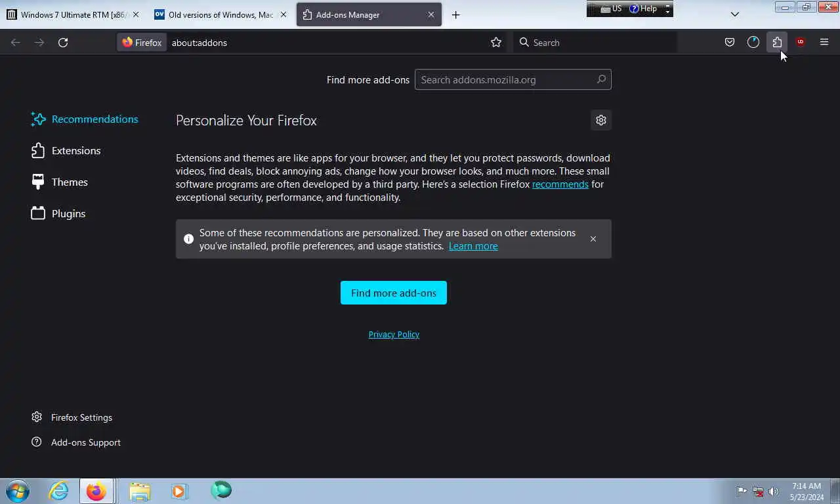This screenshot has width=840, height=504.
Task: Open add-ons tools gear menu
Action: tap(600, 120)
